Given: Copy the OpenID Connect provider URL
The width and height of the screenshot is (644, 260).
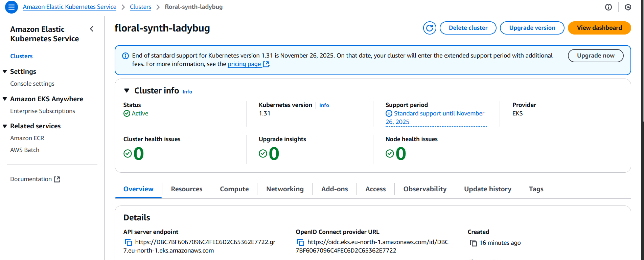Looking at the screenshot, I should pyautogui.click(x=301, y=242).
